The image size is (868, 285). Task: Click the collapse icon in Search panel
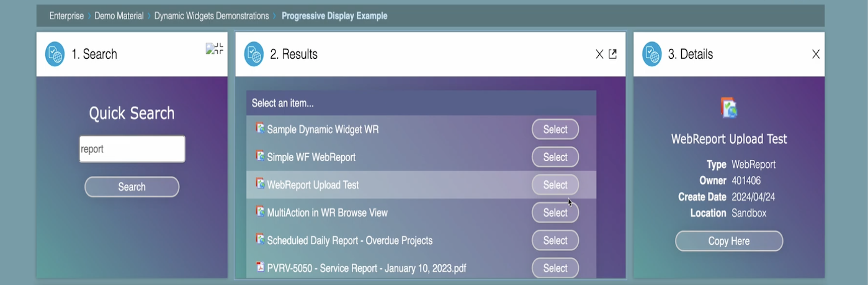pyautogui.click(x=214, y=49)
